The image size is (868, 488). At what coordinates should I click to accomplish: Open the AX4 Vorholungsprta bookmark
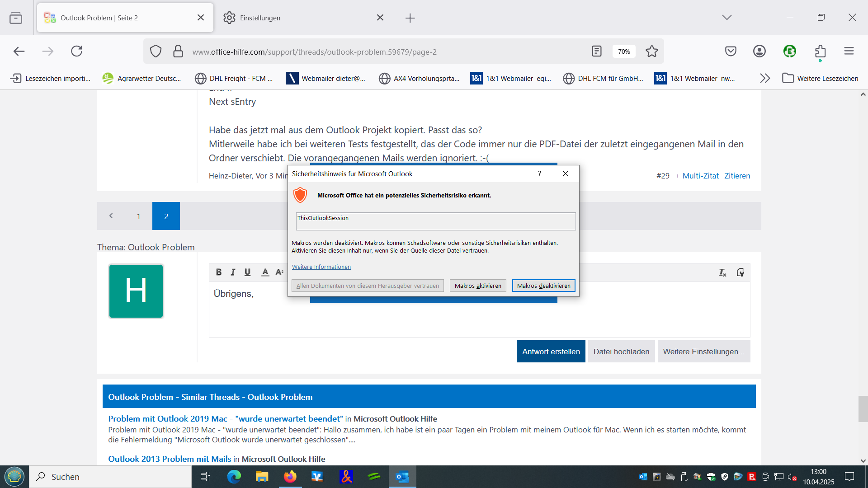pos(419,78)
